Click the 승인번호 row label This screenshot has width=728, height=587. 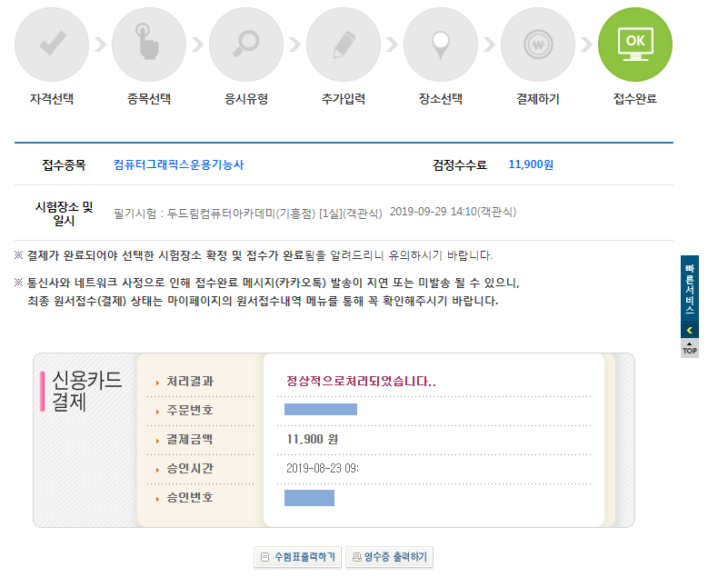click(190, 497)
